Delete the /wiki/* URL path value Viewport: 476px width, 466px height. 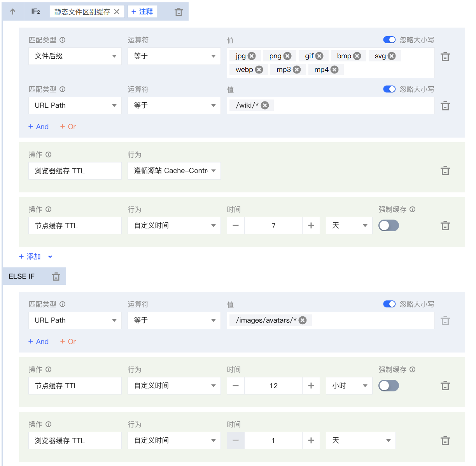265,105
